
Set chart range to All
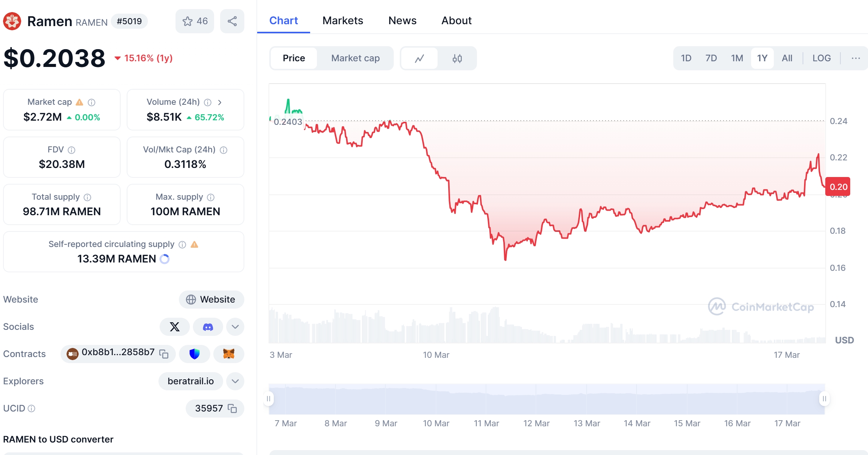pyautogui.click(x=787, y=58)
